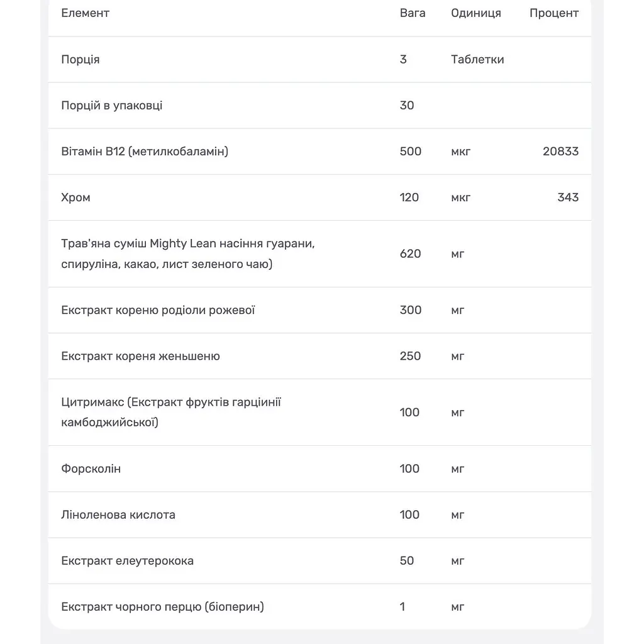The width and height of the screenshot is (644, 644).
Task: Select the 'Хром' row label
Action: (75, 197)
